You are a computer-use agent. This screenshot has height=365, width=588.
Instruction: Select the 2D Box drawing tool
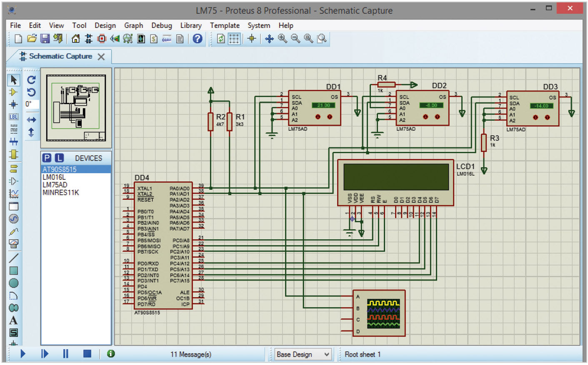(14, 271)
